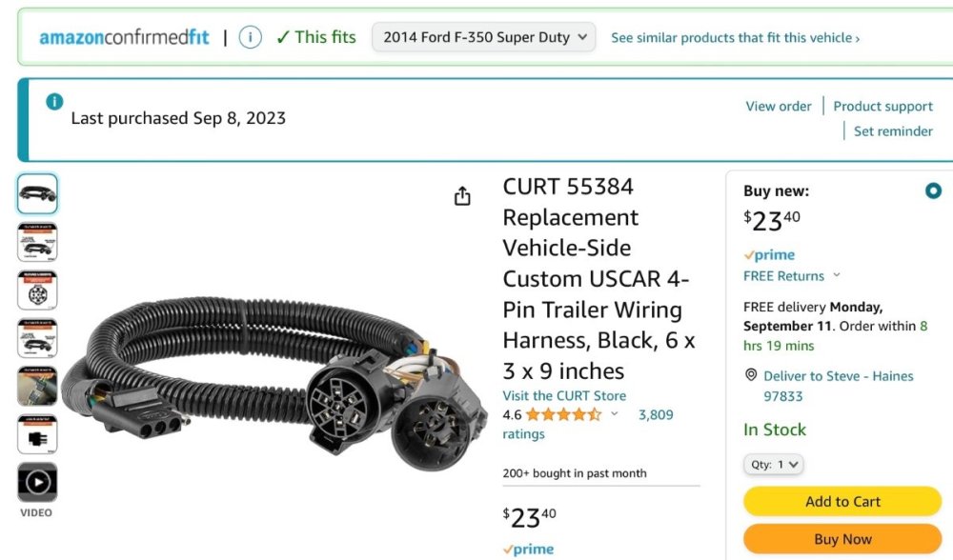Open the Qty quantity dropdown
The image size is (953, 560).
773,465
